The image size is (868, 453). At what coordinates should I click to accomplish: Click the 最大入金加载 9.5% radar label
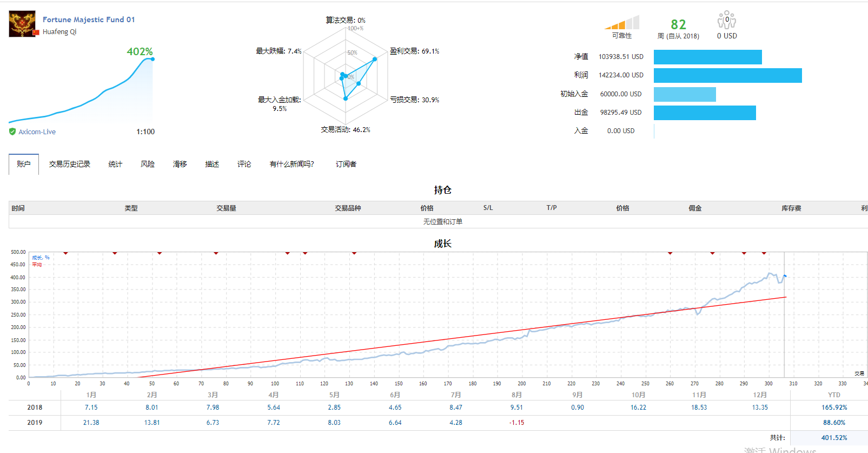280,104
